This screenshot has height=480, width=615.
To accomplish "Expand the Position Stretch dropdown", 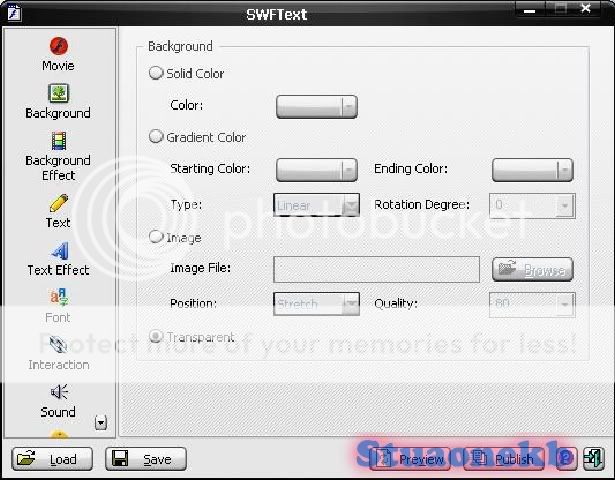I will point(351,304).
